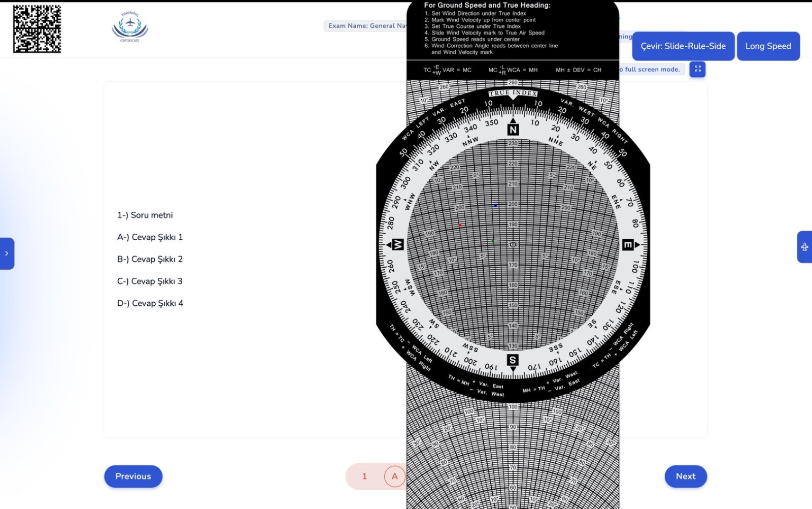The width and height of the screenshot is (812, 509).
Task: Click the E east marker on compass
Action: tap(628, 245)
